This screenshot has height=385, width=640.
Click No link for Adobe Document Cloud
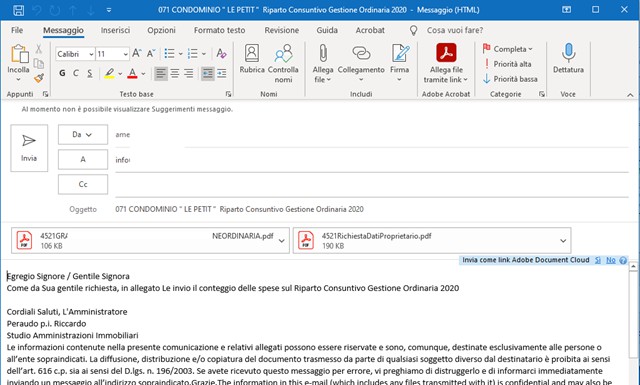[611, 260]
